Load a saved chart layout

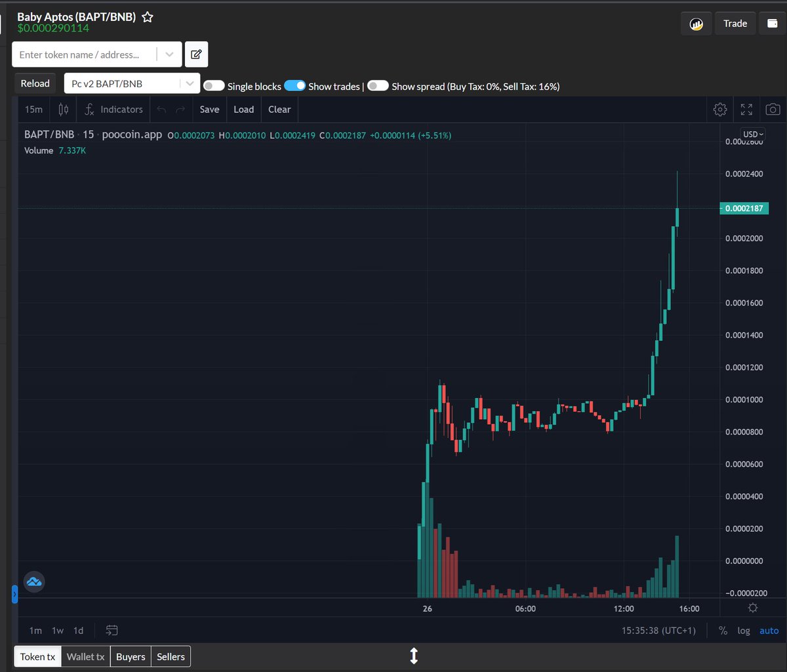tap(243, 109)
